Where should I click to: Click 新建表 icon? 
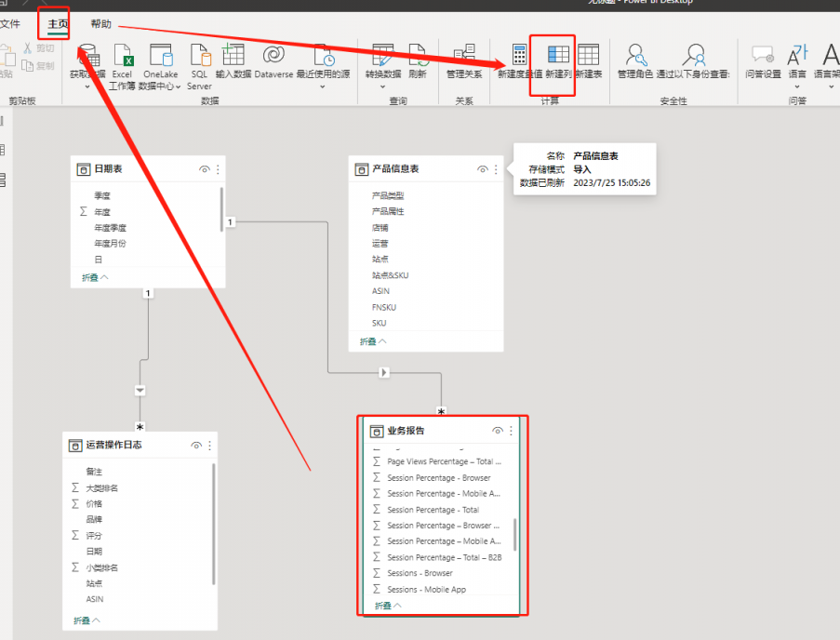pyautogui.click(x=588, y=58)
